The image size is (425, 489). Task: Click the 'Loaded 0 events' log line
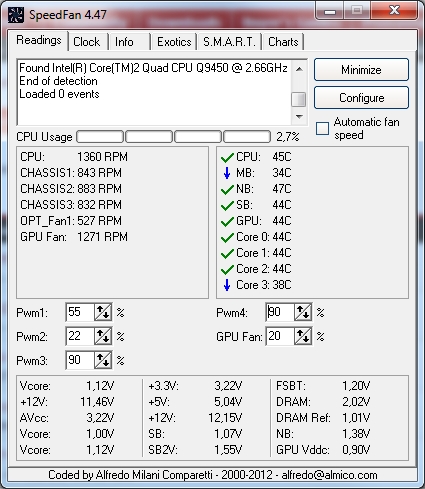click(x=59, y=94)
